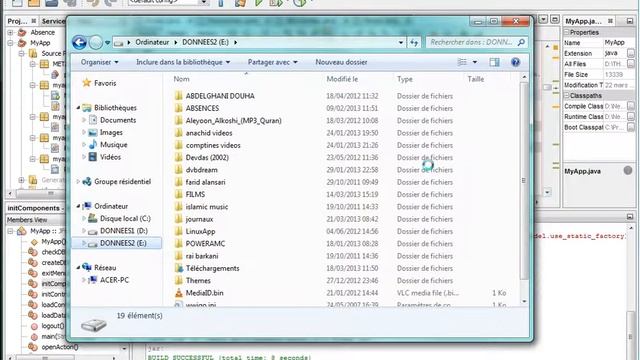Select ACER-PC under Réseau
Viewport: 640px width, 360px height.
114,280
